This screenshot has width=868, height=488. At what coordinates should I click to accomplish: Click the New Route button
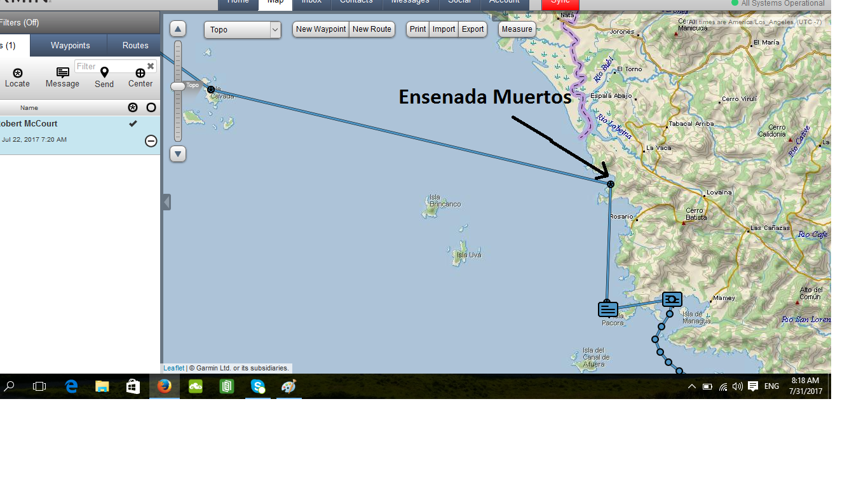tap(372, 29)
